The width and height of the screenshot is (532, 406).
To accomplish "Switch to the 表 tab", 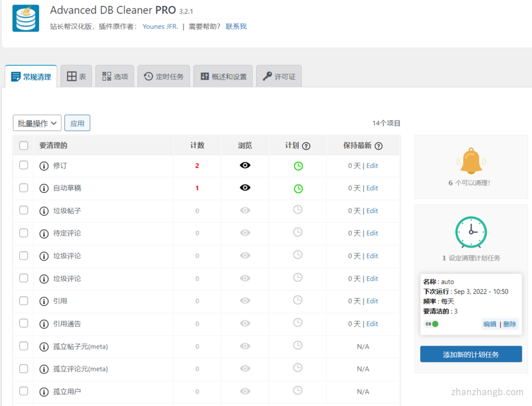I will tap(76, 76).
